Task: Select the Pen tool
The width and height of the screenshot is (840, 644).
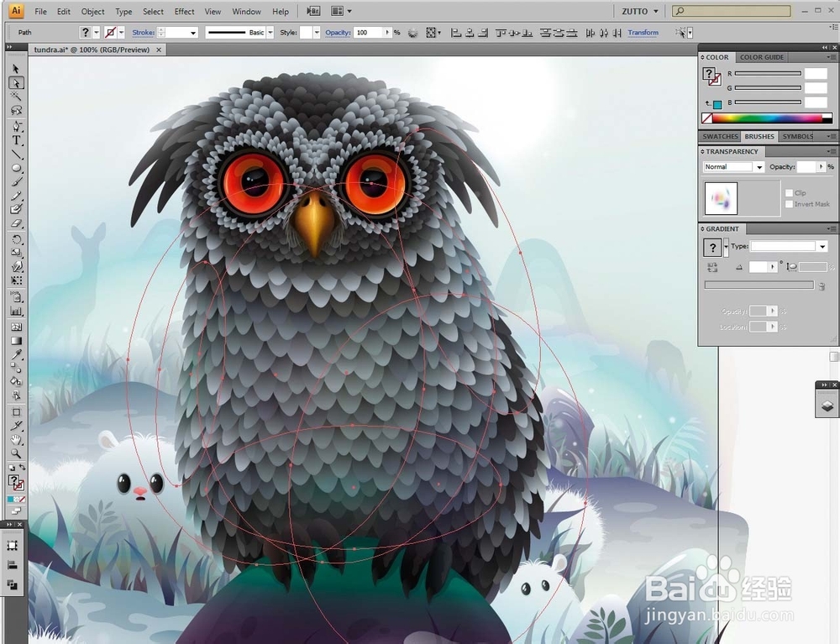Action: coord(16,127)
